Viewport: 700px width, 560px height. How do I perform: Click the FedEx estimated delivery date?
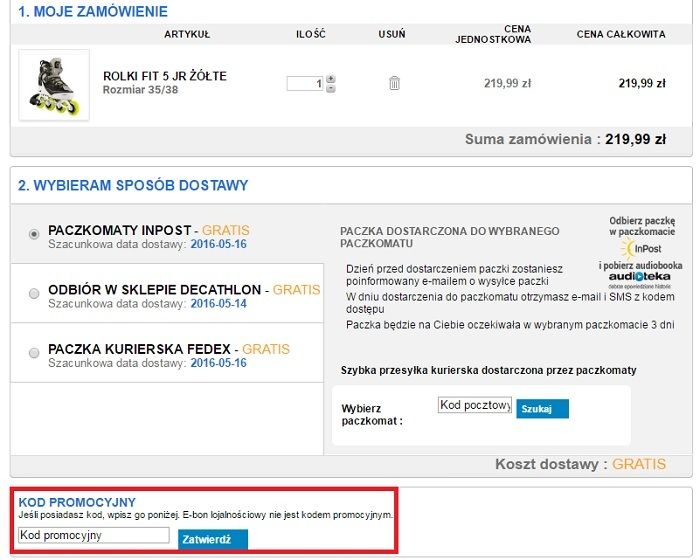(218, 363)
